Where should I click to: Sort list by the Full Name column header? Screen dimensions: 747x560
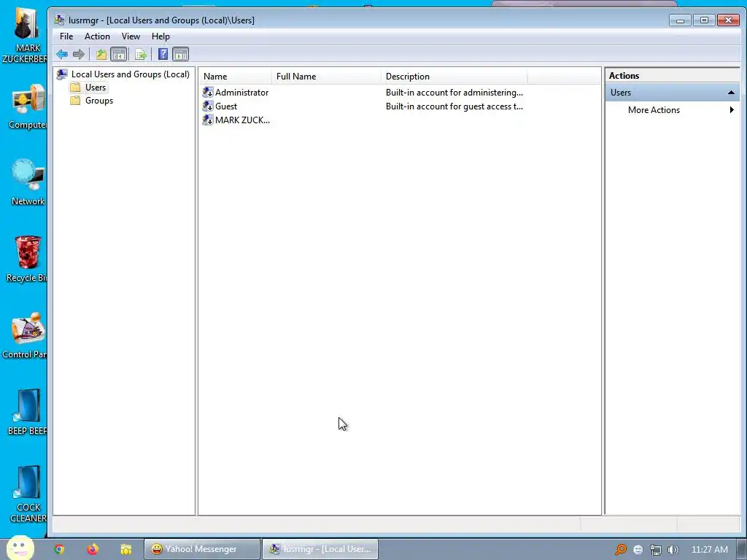(326, 76)
